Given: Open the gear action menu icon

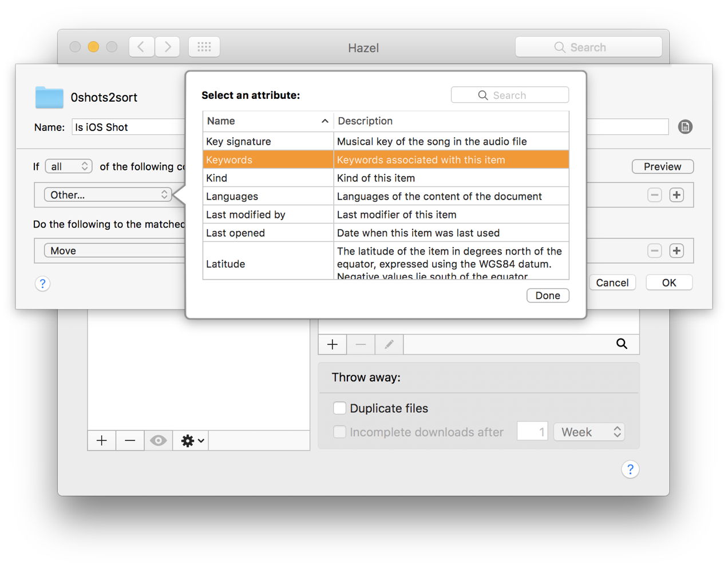Looking at the screenshot, I should point(191,440).
